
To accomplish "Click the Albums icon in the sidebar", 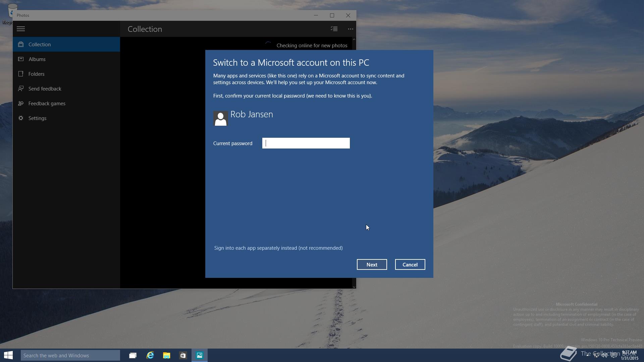I will (x=21, y=59).
